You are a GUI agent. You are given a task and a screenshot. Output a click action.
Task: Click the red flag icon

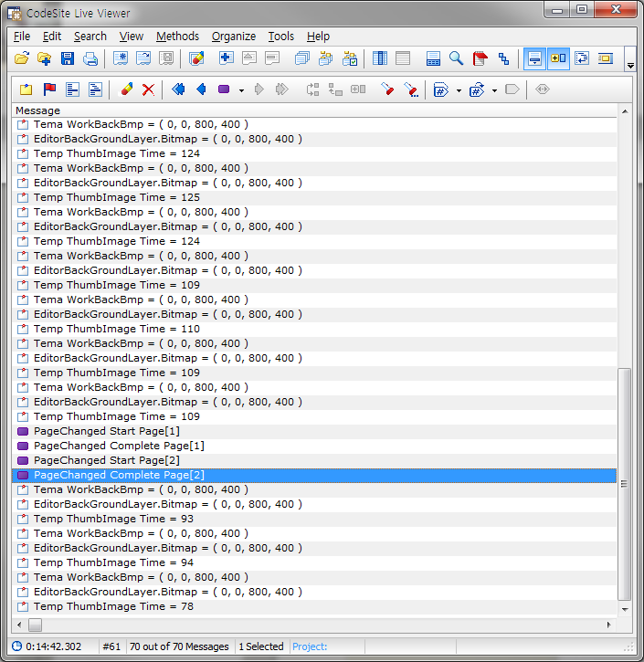pyautogui.click(x=49, y=89)
